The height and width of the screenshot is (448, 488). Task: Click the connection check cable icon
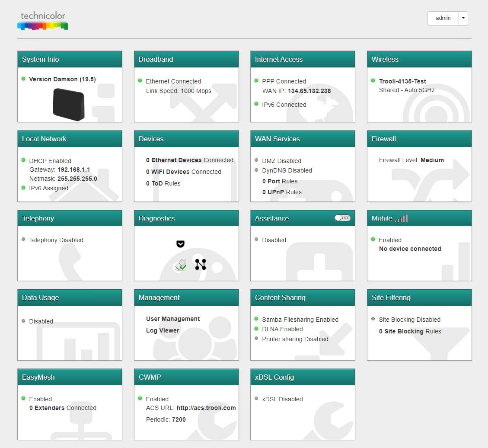[181, 265]
